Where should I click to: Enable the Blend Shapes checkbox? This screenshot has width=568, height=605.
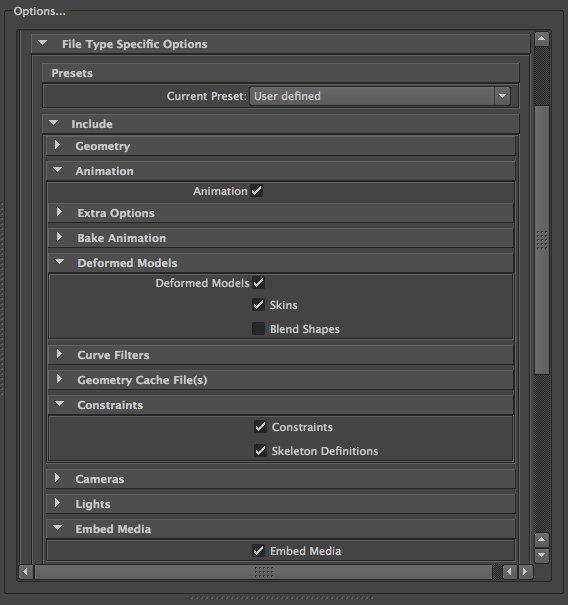pos(259,329)
